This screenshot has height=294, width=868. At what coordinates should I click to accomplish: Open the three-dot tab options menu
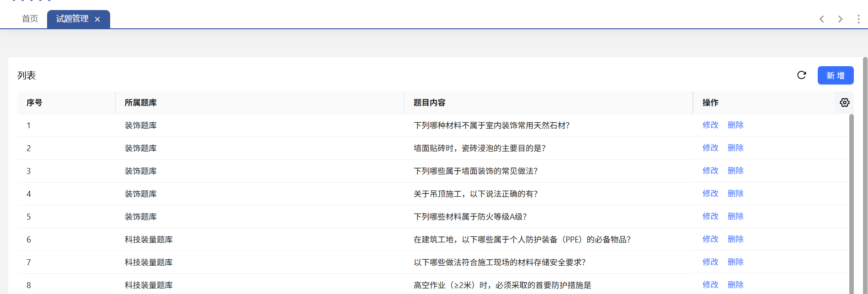coord(858,19)
